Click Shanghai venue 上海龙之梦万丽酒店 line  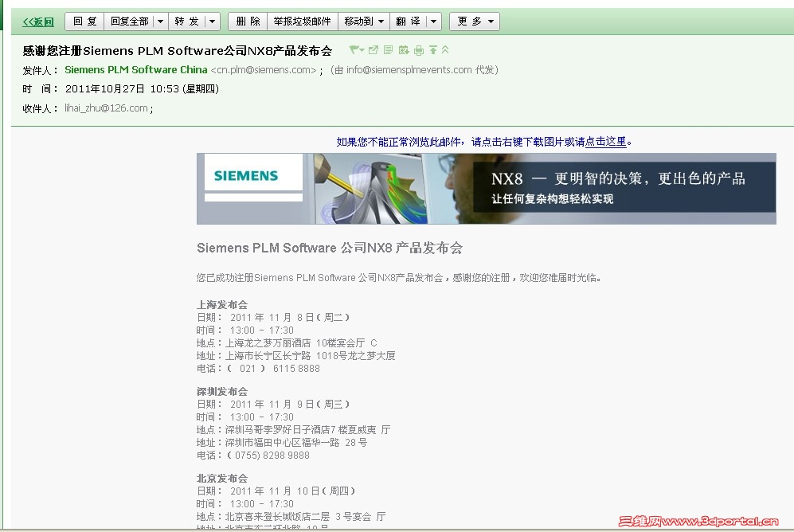pos(287,343)
